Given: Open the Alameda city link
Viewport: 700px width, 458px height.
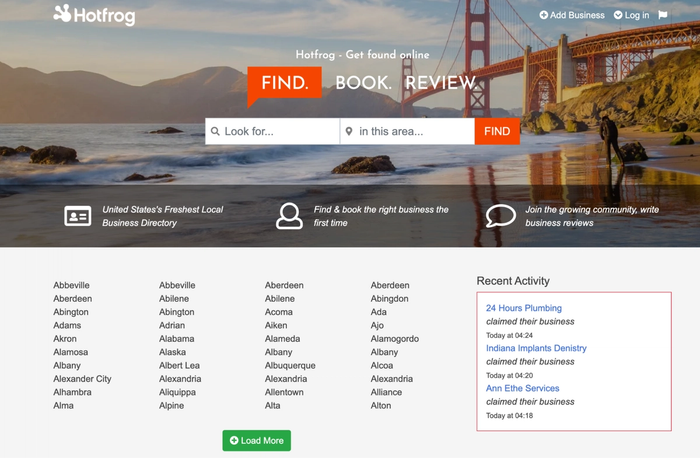Looking at the screenshot, I should coord(282,339).
